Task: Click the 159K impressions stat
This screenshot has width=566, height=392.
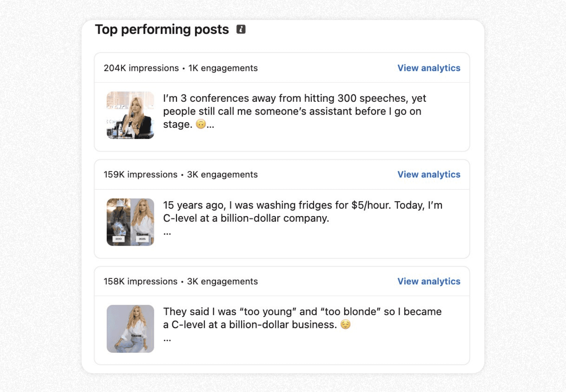Action: coord(140,174)
